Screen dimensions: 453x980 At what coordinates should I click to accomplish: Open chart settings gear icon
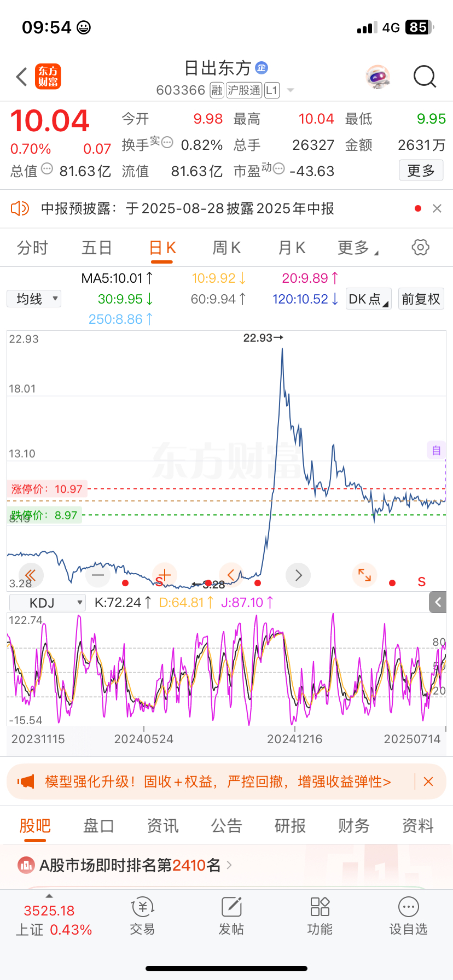(x=420, y=247)
